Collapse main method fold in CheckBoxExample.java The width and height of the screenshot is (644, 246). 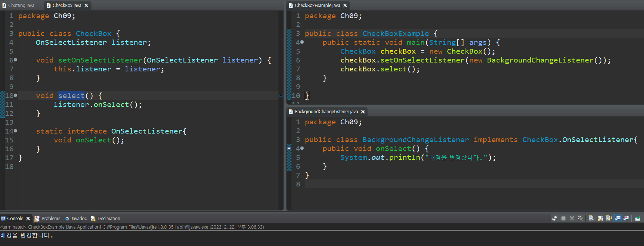(x=302, y=42)
